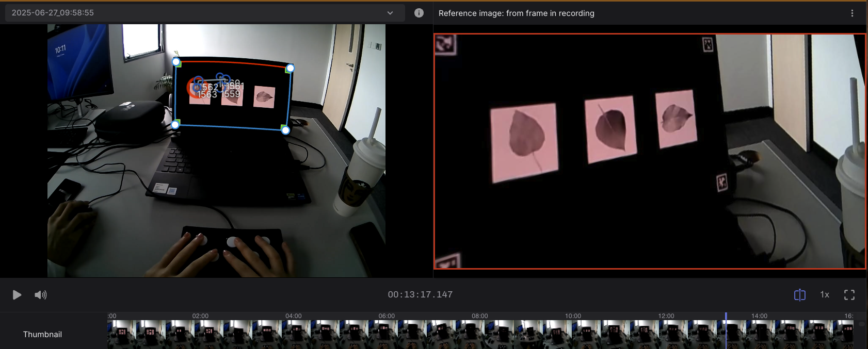868x349 pixels.
Task: Enter fullscreen video mode
Action: pyautogui.click(x=849, y=295)
